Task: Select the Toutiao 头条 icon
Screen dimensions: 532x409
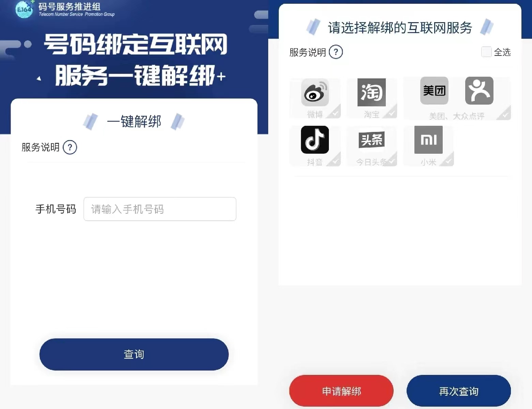Action: point(371,140)
